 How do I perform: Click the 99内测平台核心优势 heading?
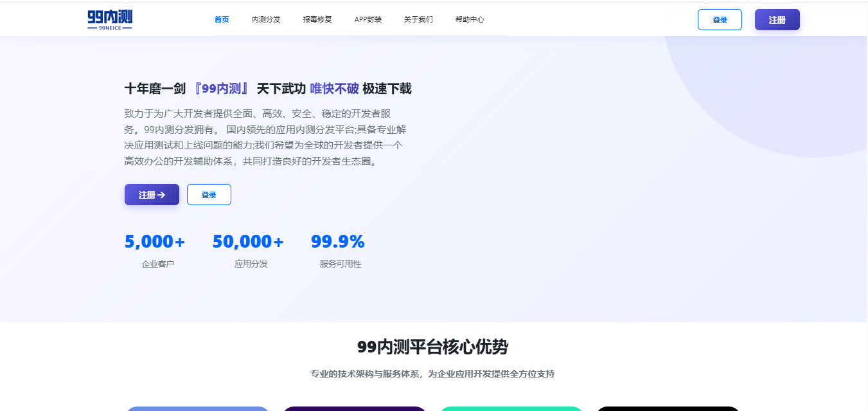433,347
